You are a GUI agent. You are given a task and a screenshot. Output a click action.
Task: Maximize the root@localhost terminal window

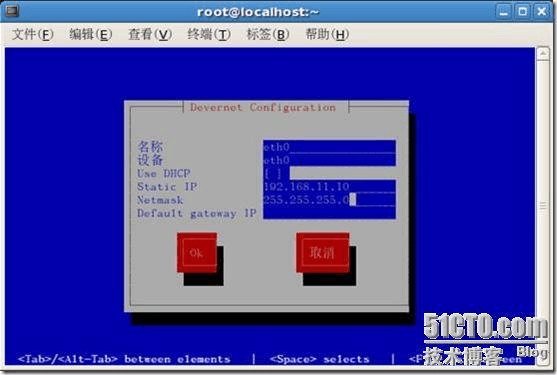[523, 12]
